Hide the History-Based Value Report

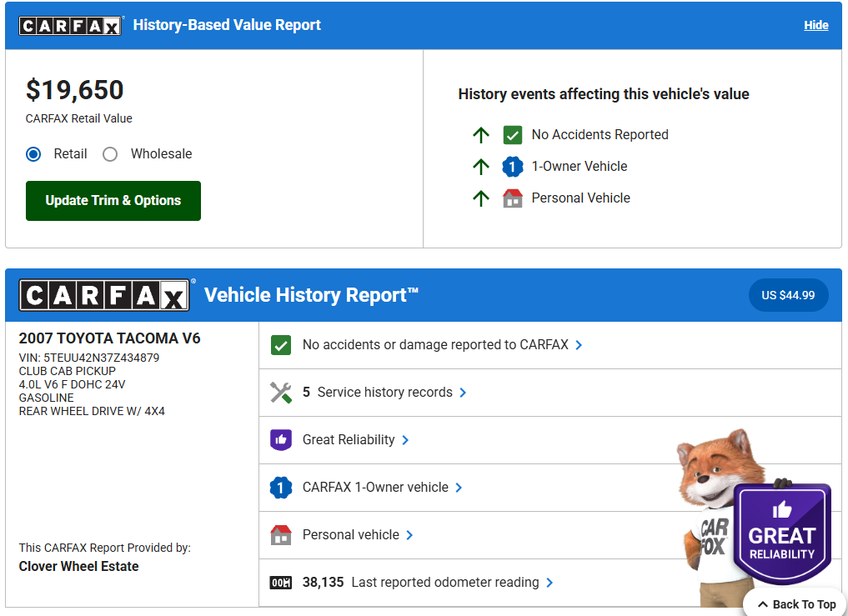pyautogui.click(x=815, y=25)
